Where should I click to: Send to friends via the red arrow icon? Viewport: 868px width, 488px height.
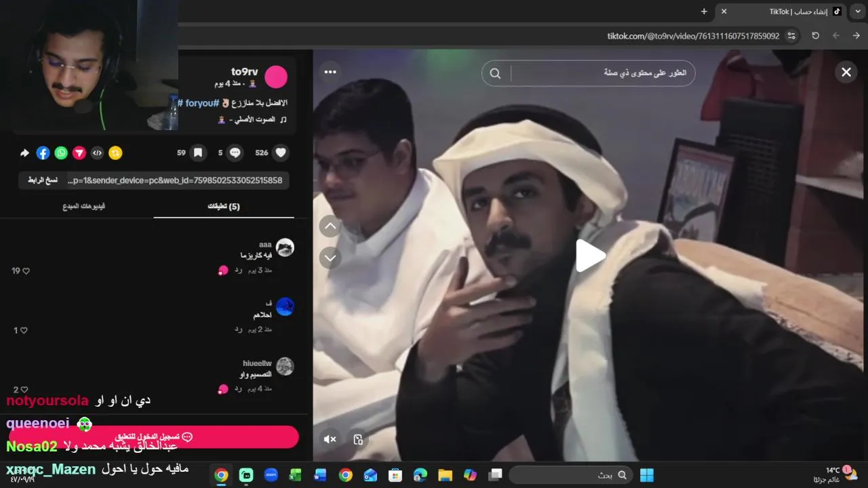point(79,153)
